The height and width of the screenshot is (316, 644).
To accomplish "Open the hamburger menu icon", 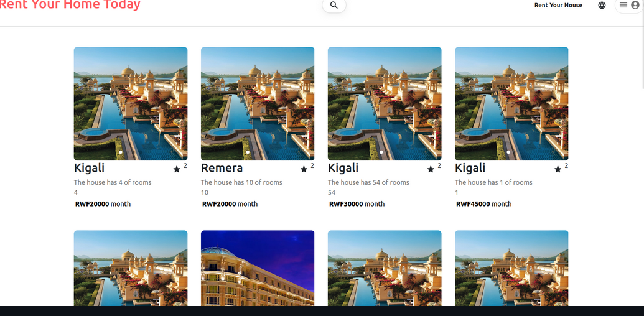I will (x=623, y=6).
